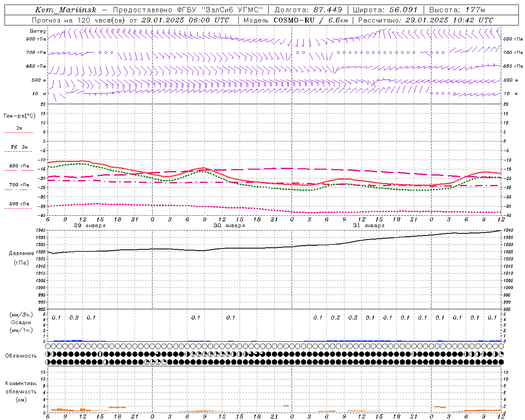Click the 850 гПа temperature legend entry
Image resolution: width=525 pixels, height=420 pixels.
click(x=19, y=166)
